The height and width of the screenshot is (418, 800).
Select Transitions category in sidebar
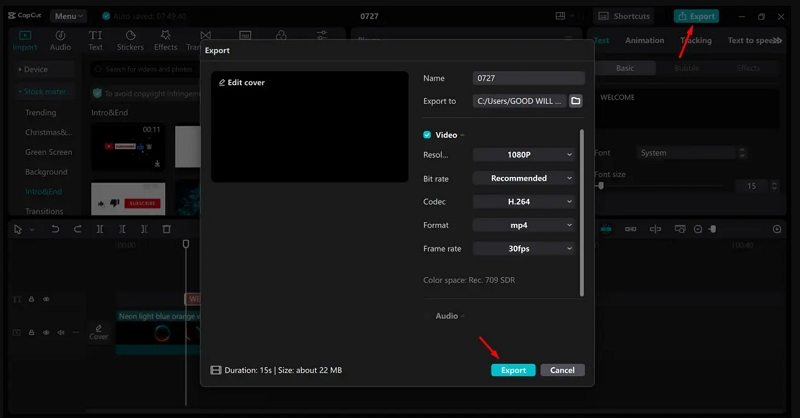tap(44, 211)
